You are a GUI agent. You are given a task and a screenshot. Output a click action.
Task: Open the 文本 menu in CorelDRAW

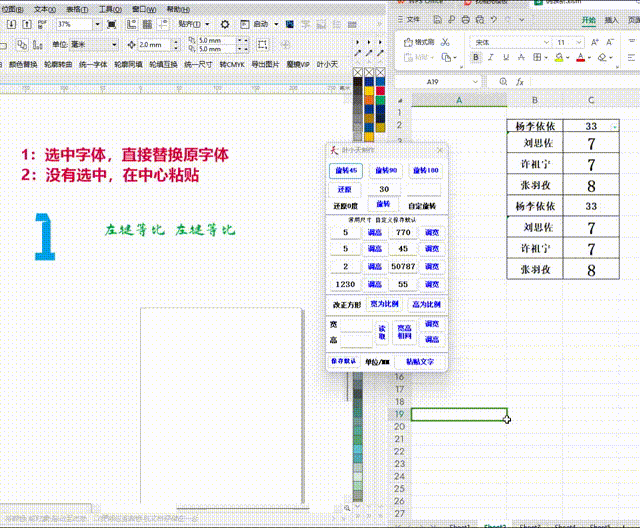point(44,9)
